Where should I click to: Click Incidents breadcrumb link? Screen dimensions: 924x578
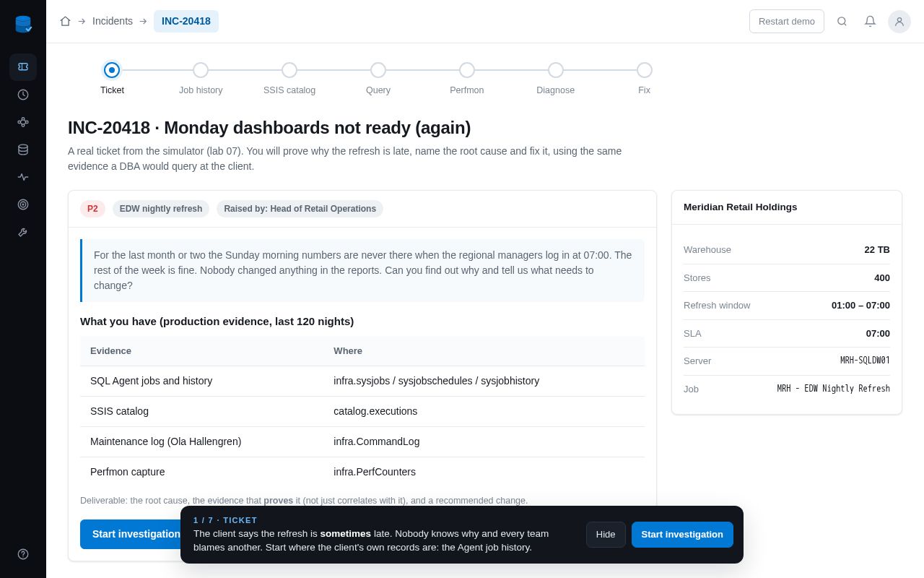point(113,21)
